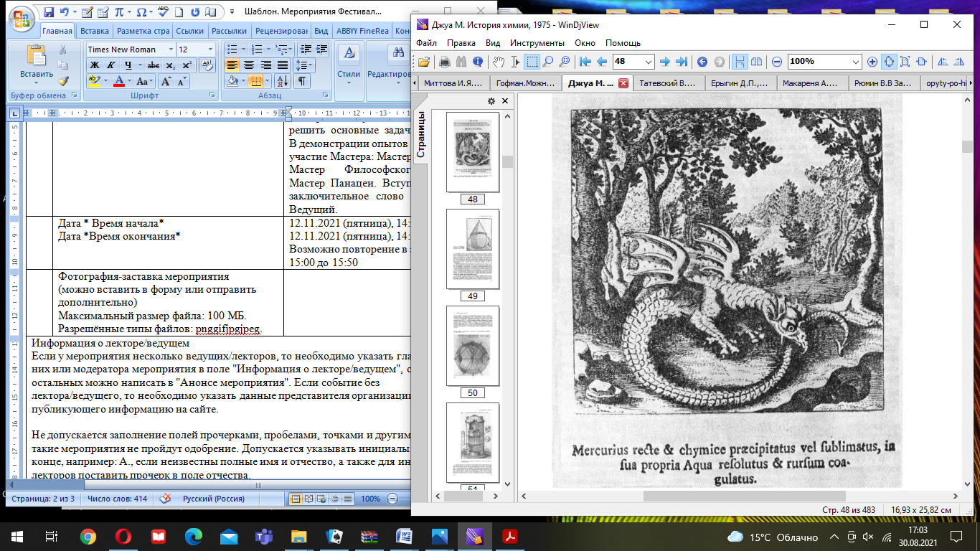
Task: Open file icon in WinDjView toolbar
Action: pyautogui.click(x=424, y=62)
